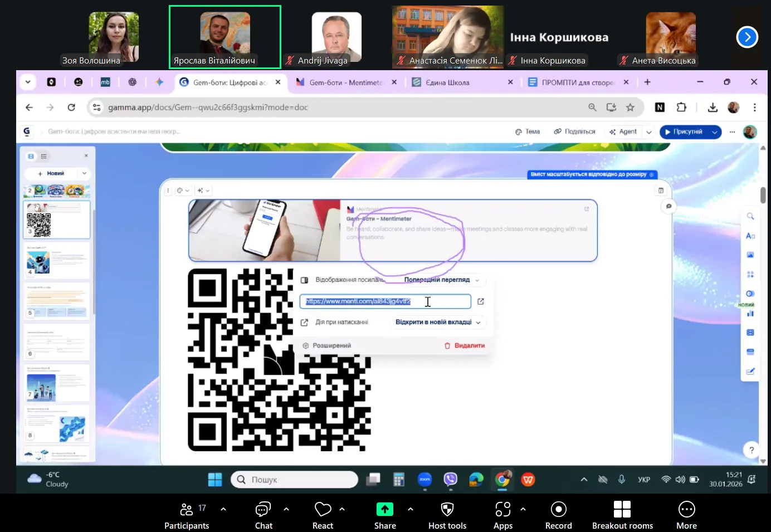Click the Notion extension icon in Chrome
Image resolution: width=771 pixels, height=532 pixels.
point(660,108)
